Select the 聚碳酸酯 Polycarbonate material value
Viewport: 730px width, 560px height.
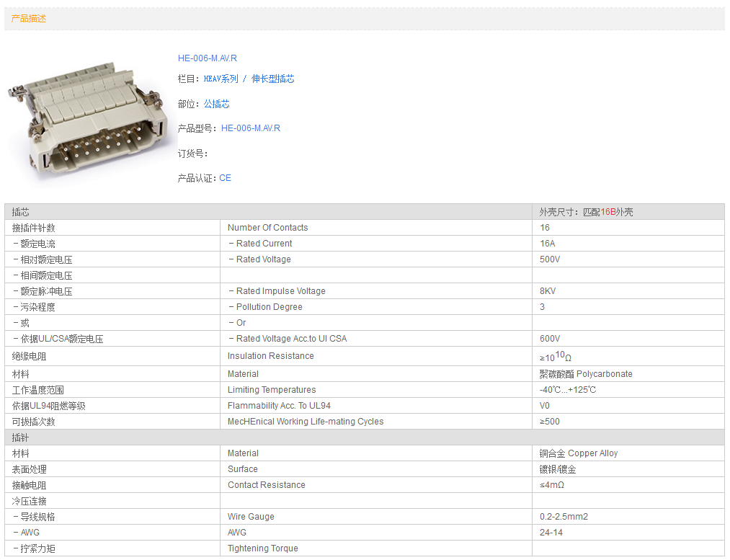pyautogui.click(x=585, y=374)
